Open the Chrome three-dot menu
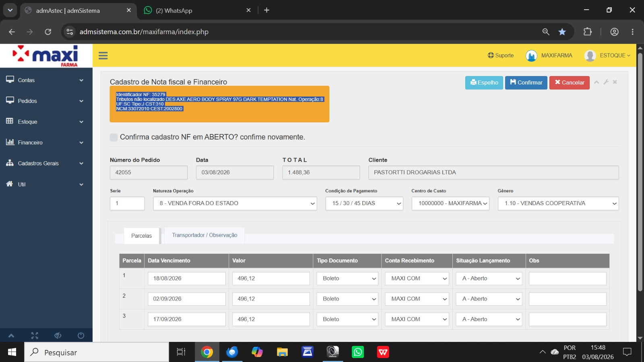Image resolution: width=644 pixels, height=362 pixels. 632,32
